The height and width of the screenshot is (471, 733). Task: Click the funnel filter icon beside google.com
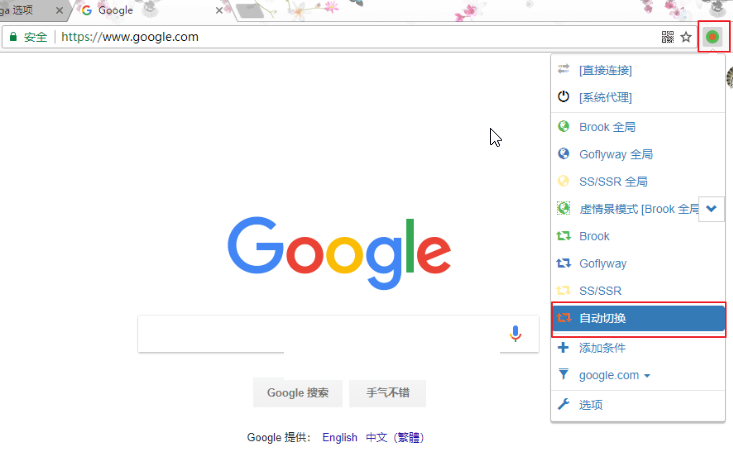pos(564,374)
